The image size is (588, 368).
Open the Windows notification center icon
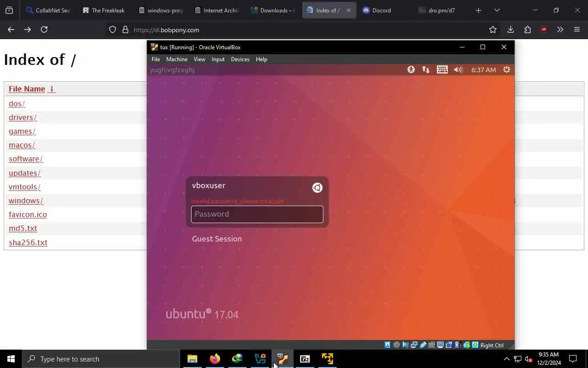573,359
